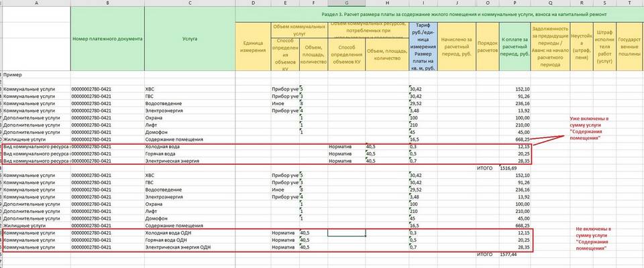
Task: Click the 'ИТОГО' label beside 1577,44
Action: tap(488, 255)
